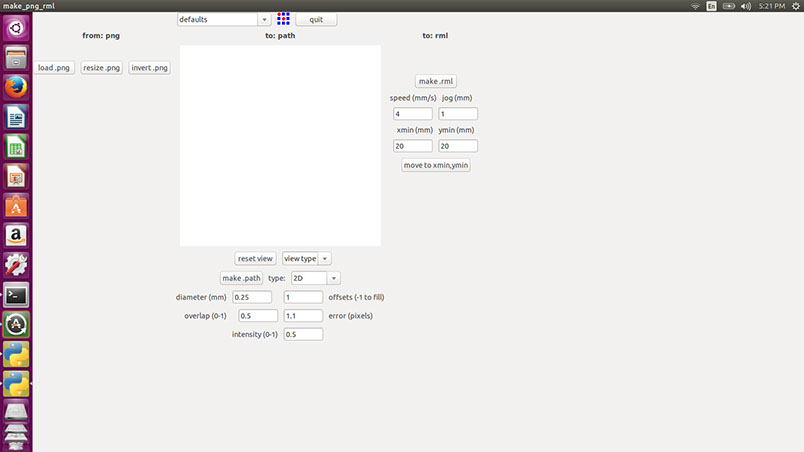Click the 2D type combo field
Viewport: 804px width, 452px height.
(309, 278)
